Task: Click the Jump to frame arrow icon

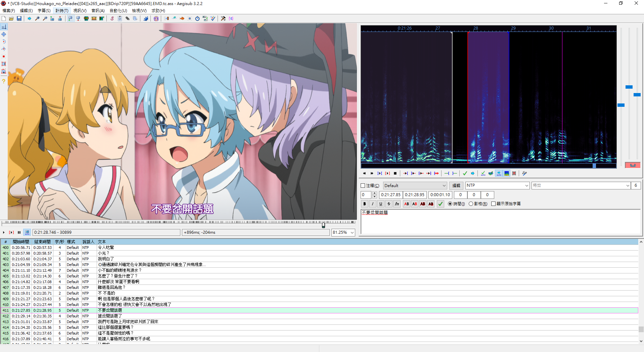Action: (x=30, y=18)
